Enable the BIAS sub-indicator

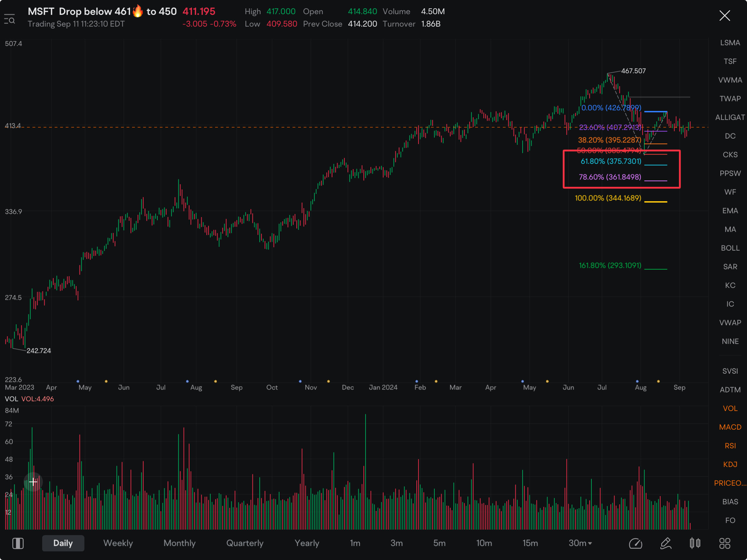[x=730, y=502]
